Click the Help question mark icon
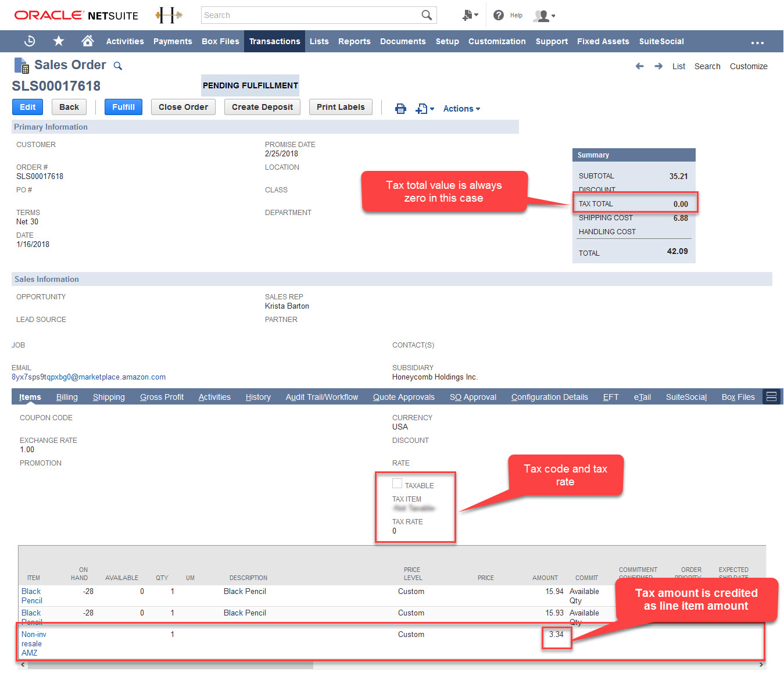Image resolution: width=784 pixels, height=687 pixels. [499, 15]
